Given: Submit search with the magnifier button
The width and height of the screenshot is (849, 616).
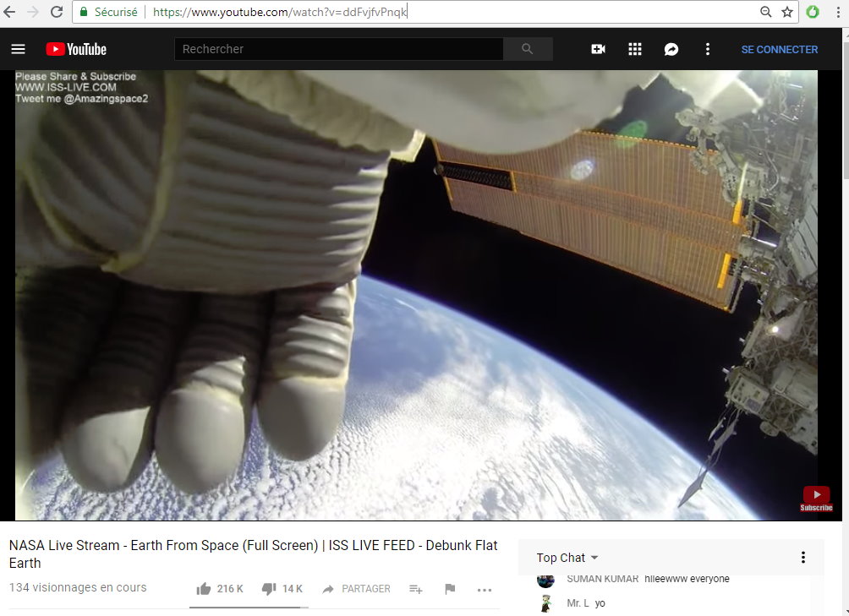Looking at the screenshot, I should [x=528, y=49].
